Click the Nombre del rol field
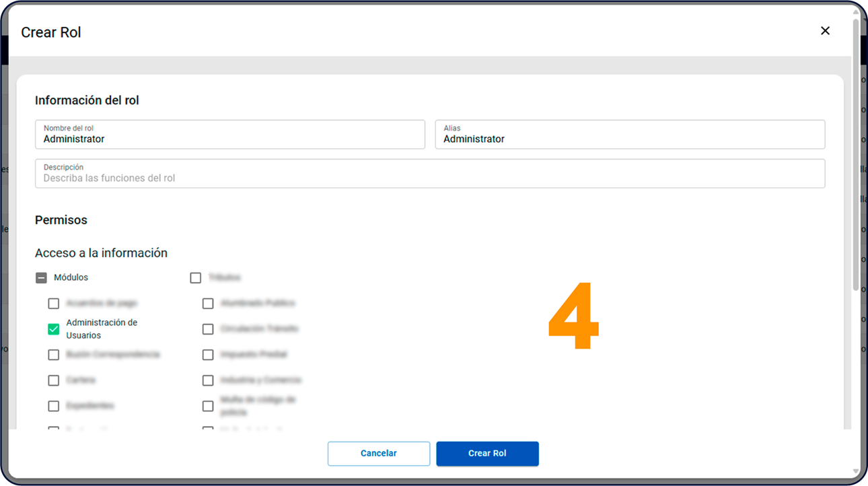The height and width of the screenshot is (486, 868). coord(229,135)
